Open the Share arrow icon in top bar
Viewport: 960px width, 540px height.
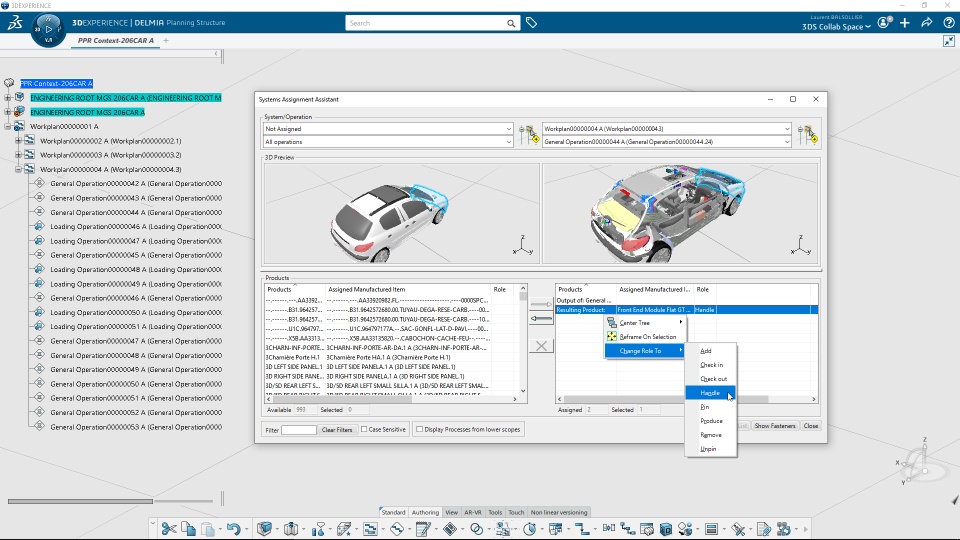(926, 22)
